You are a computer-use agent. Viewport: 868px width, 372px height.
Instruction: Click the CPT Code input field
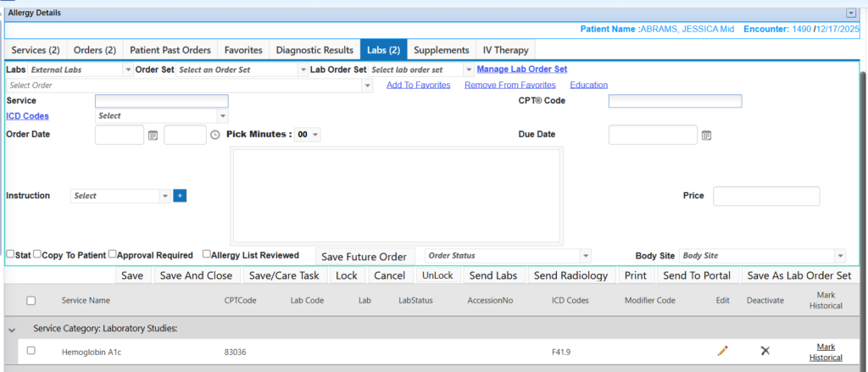675,102
